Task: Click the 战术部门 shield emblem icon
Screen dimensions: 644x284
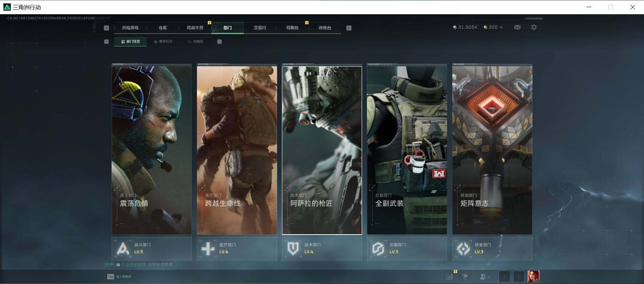Action: click(x=293, y=248)
